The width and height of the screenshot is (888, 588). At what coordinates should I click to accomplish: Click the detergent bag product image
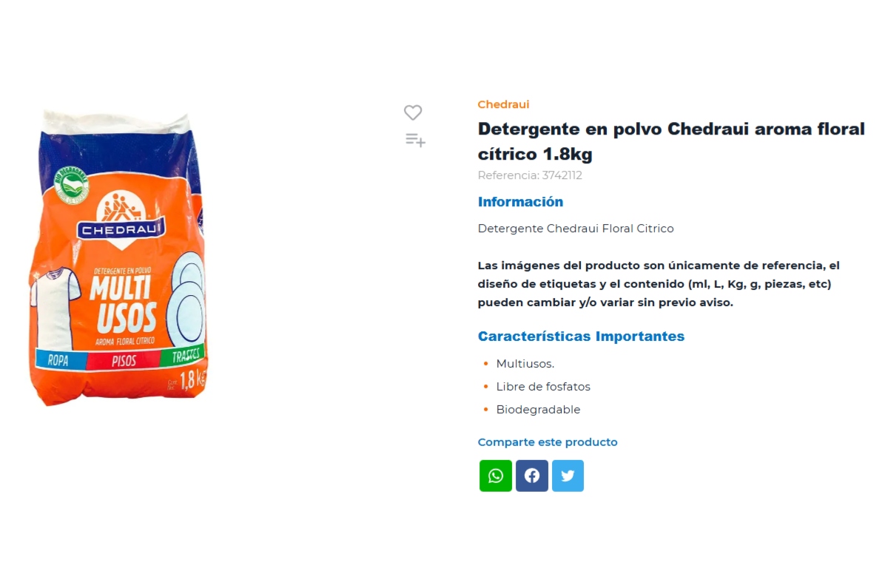122,257
